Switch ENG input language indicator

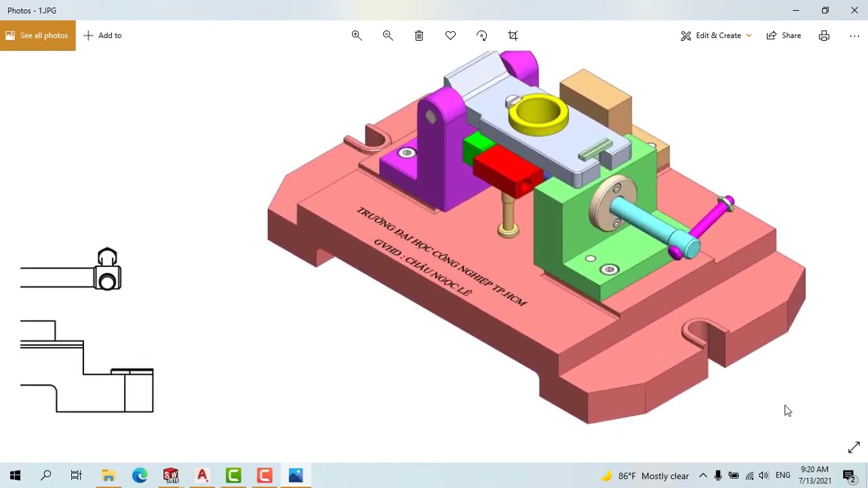pos(783,476)
